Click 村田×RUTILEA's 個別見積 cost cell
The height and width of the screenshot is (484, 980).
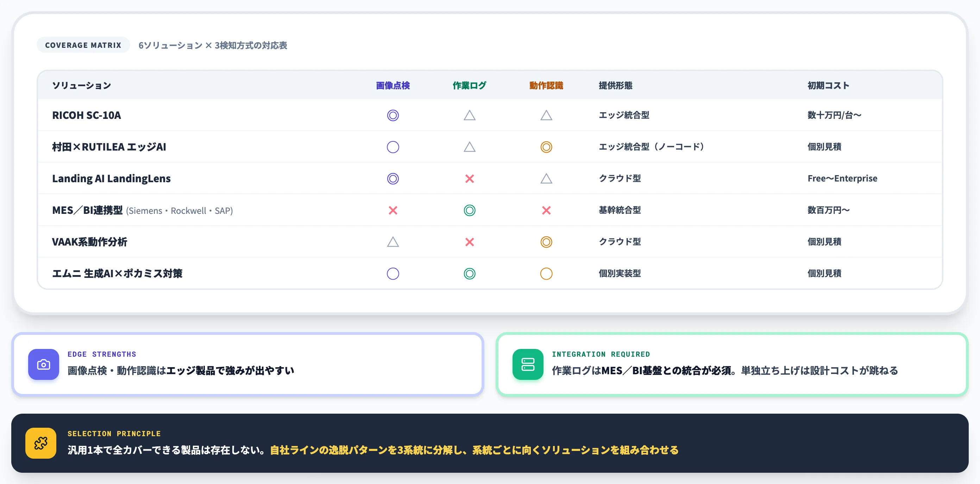(x=824, y=146)
